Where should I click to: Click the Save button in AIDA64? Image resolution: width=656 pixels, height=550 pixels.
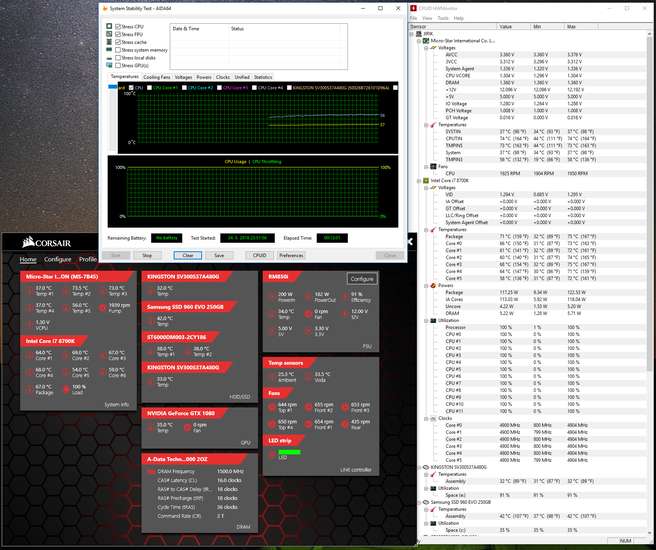pos(219,255)
